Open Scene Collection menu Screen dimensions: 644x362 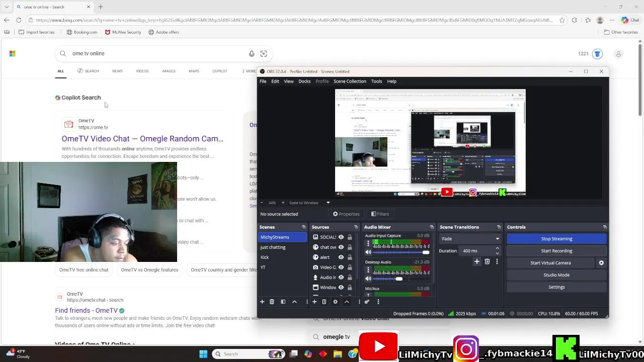[x=350, y=81]
